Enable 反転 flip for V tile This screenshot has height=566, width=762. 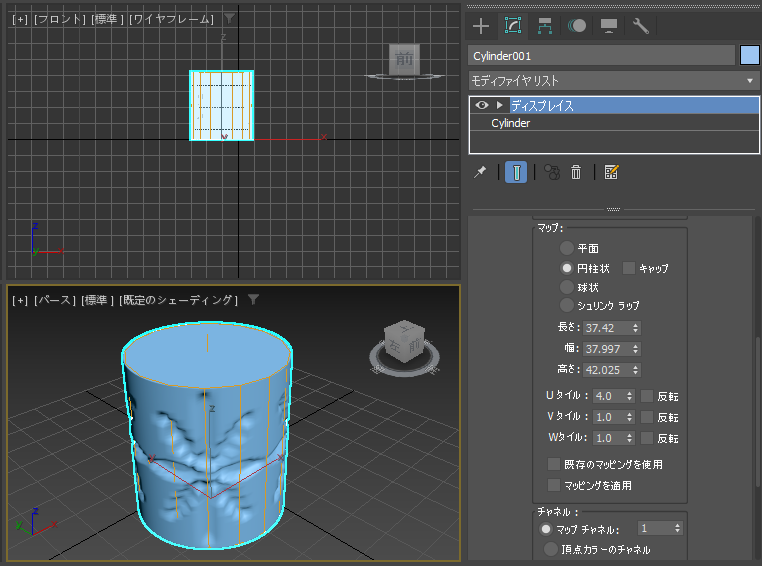pyautogui.click(x=647, y=417)
